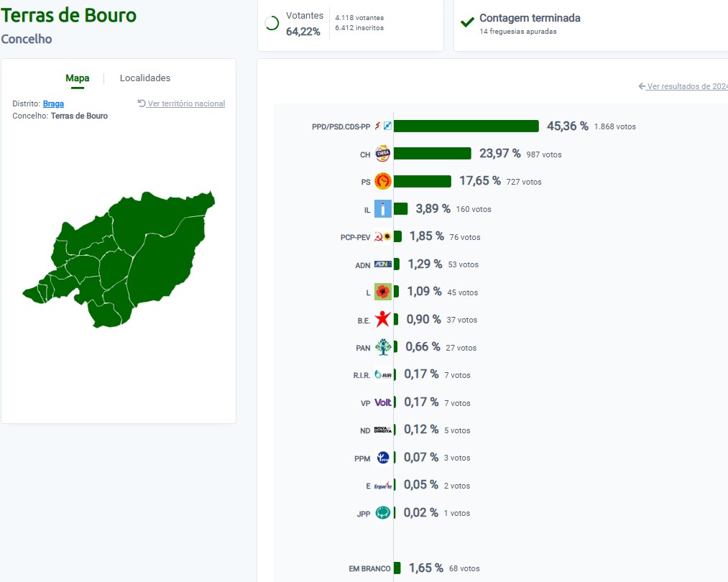The height and width of the screenshot is (582, 728).
Task: Click the Volt purple logo
Action: (383, 402)
